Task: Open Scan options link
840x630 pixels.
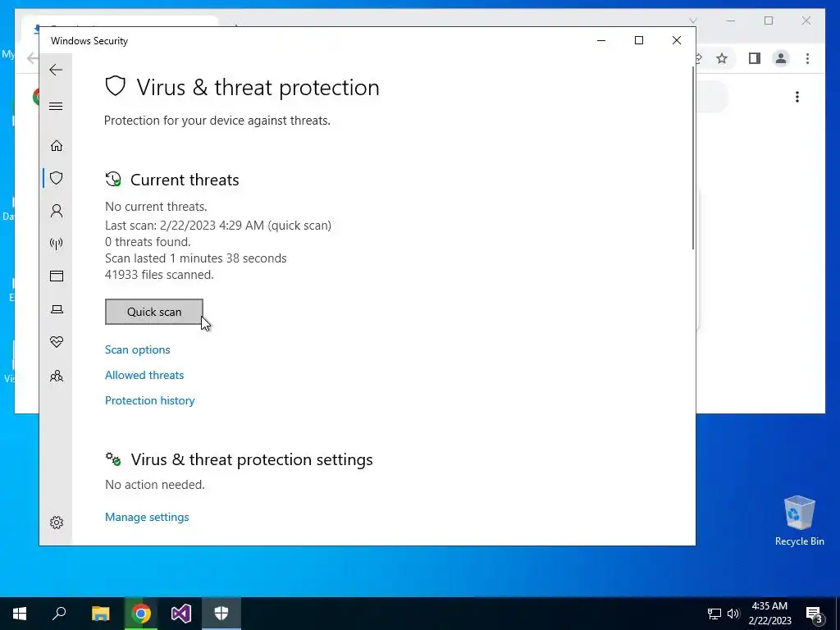Action: click(138, 349)
